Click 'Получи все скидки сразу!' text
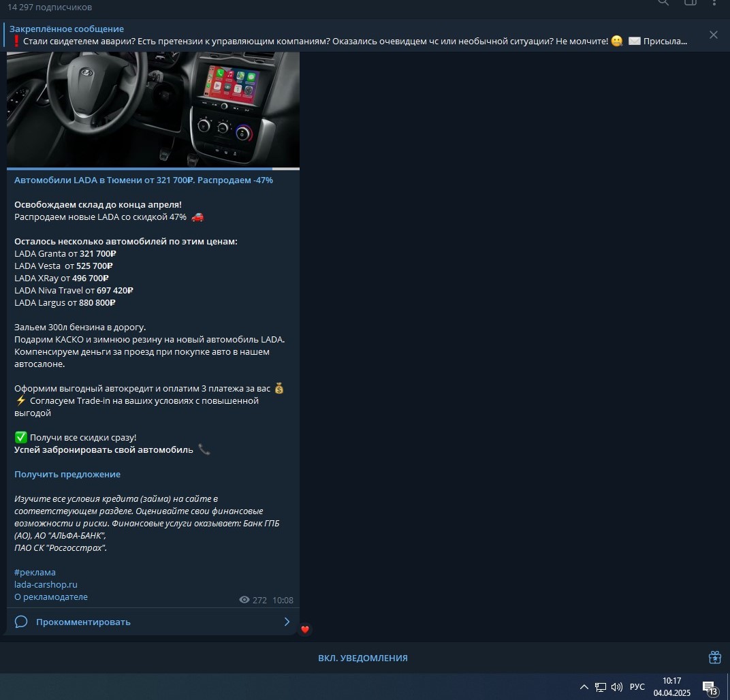730x700 pixels. tap(83, 437)
